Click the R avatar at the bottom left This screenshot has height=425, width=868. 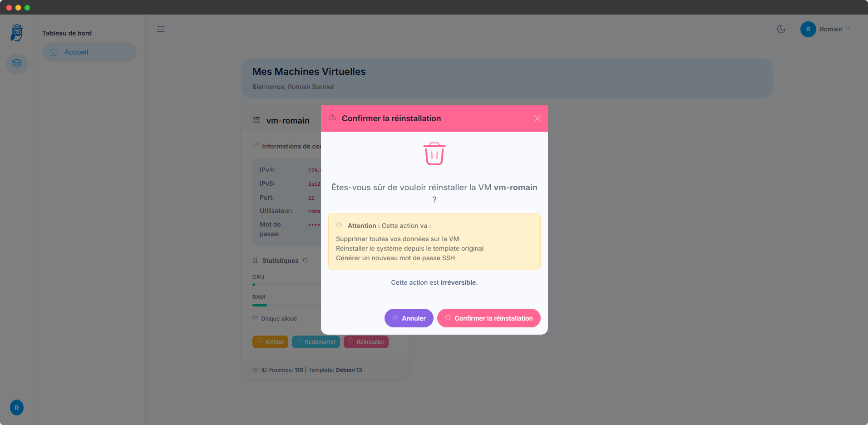click(16, 407)
